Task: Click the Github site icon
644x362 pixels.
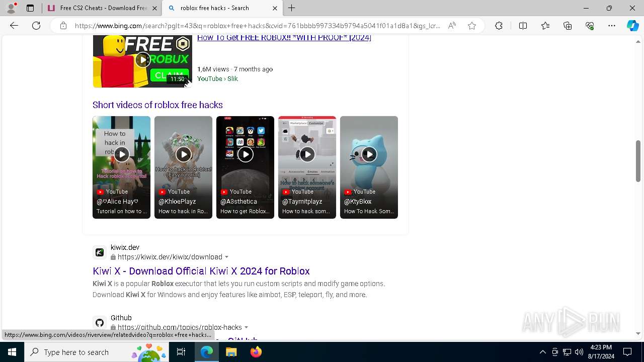Action: pyautogui.click(x=100, y=323)
